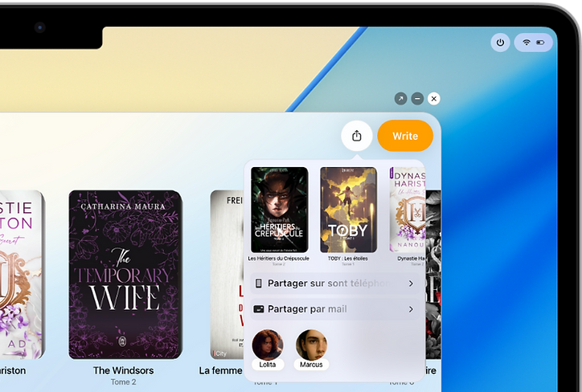
Task: Expand chevron on mail share row
Action: 411,309
